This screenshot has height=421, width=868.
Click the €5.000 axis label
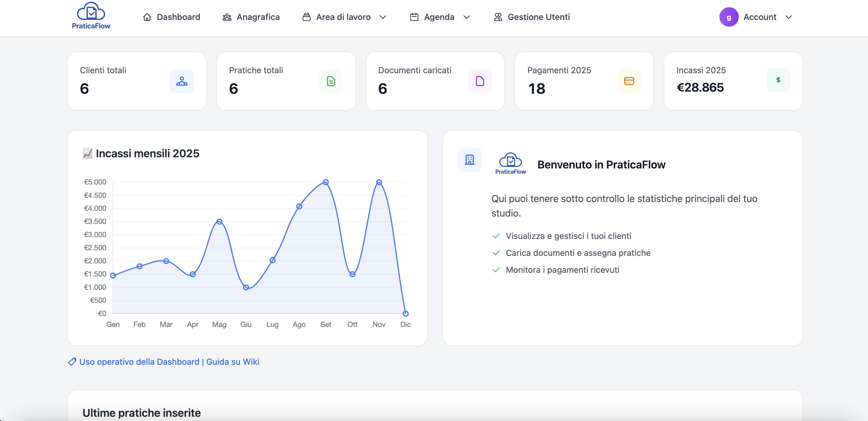95,182
